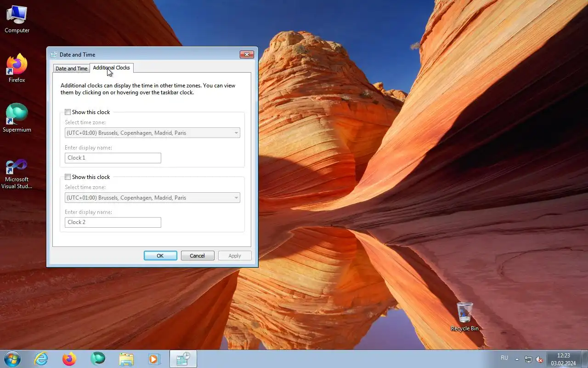Open the Supermium desktop shortcut
588x368 pixels.
tap(17, 119)
